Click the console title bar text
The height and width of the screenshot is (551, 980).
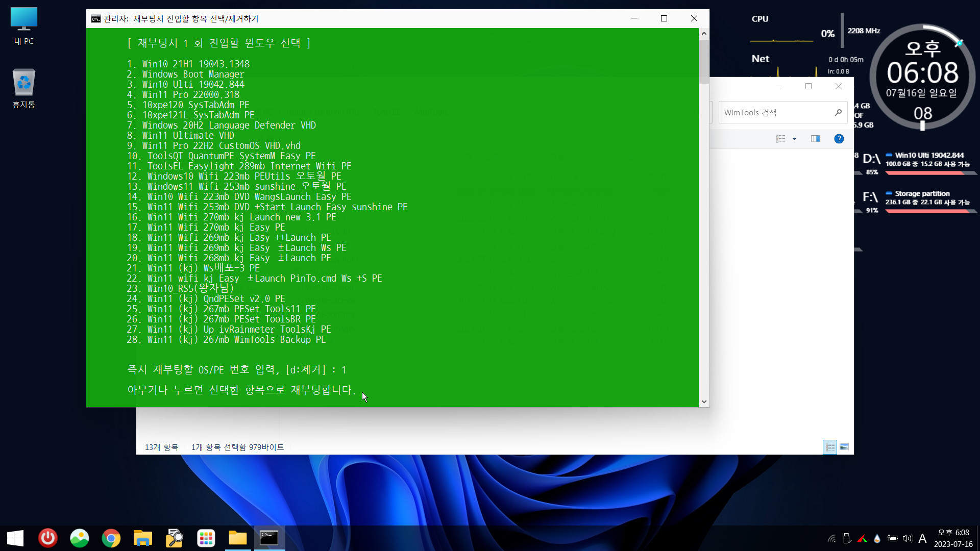click(x=181, y=19)
